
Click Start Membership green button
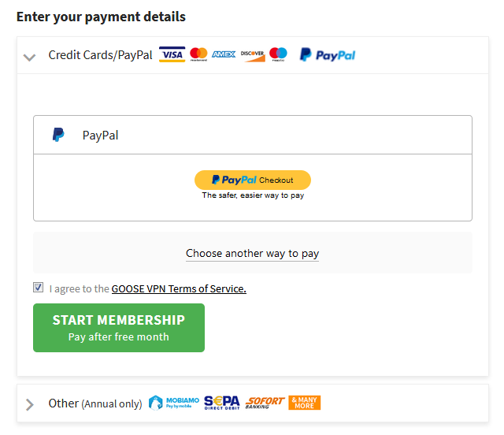[x=119, y=328]
